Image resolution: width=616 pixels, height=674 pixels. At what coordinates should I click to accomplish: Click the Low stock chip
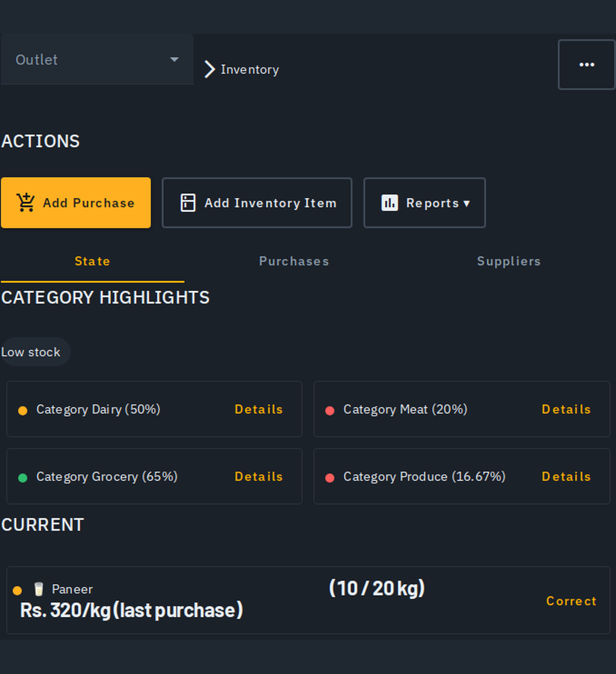[35, 352]
